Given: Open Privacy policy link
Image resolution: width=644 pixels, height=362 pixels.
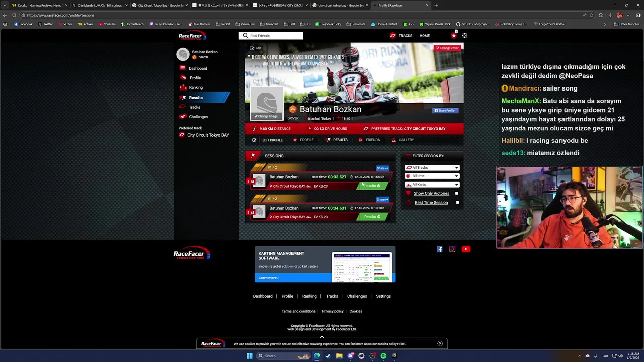Looking at the screenshot, I should coord(333,311).
